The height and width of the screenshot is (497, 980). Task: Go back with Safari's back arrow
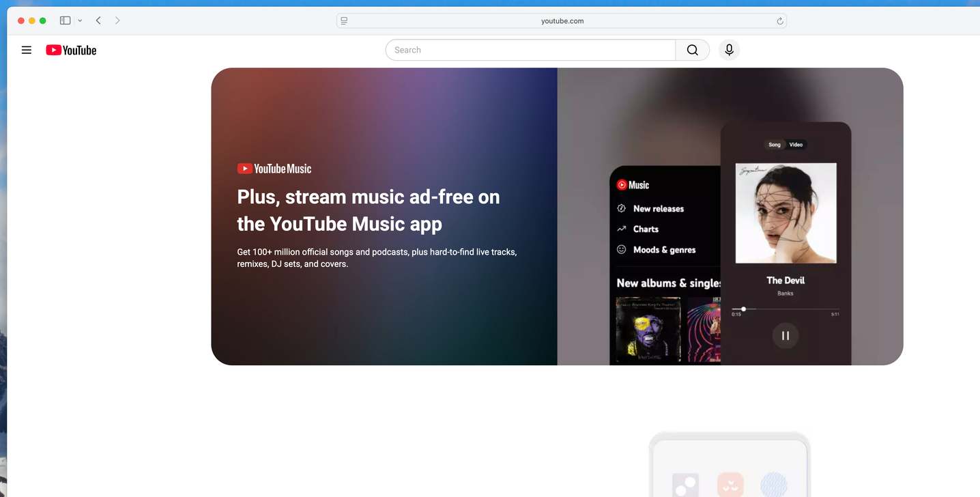pos(98,20)
